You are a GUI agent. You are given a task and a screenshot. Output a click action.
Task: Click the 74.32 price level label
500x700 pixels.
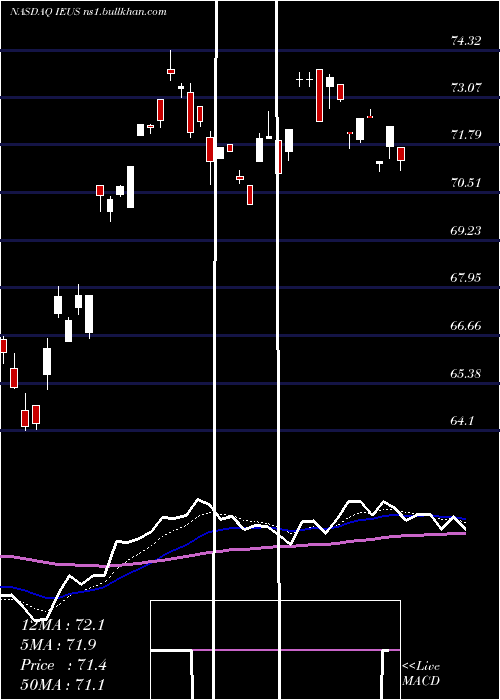[x=466, y=41]
